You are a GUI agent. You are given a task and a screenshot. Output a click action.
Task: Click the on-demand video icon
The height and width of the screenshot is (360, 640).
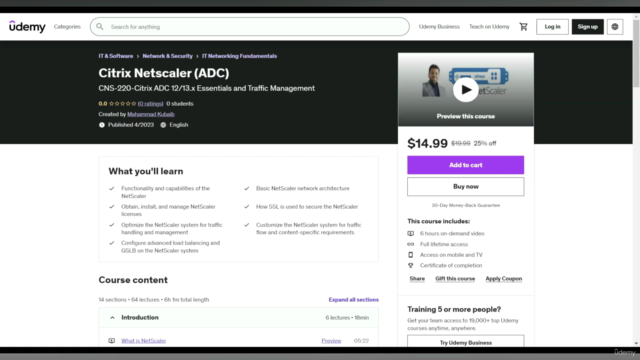click(x=411, y=233)
